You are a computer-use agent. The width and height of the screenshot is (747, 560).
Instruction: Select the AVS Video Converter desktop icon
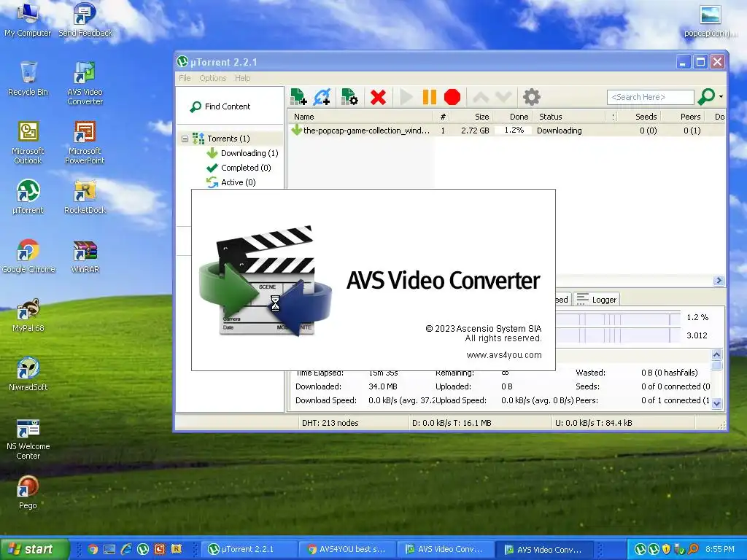pos(85,84)
